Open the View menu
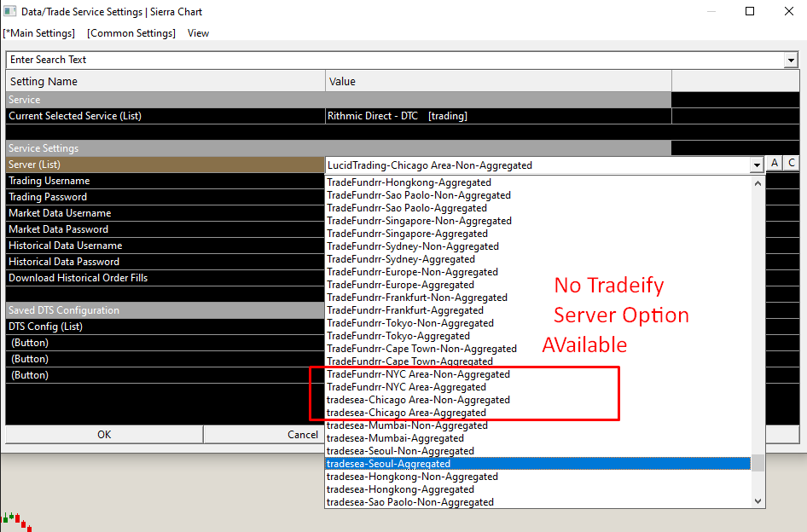The height and width of the screenshot is (532, 807). [198, 33]
